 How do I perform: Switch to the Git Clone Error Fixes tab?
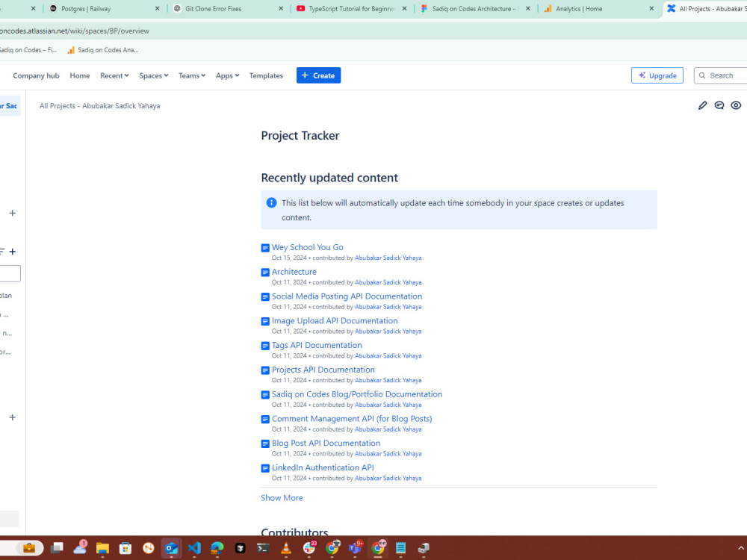pyautogui.click(x=229, y=8)
